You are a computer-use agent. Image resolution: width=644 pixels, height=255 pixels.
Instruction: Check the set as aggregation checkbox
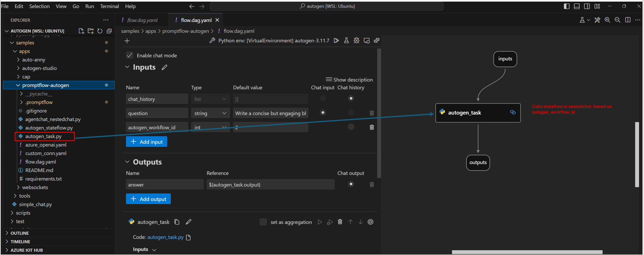coord(263,222)
